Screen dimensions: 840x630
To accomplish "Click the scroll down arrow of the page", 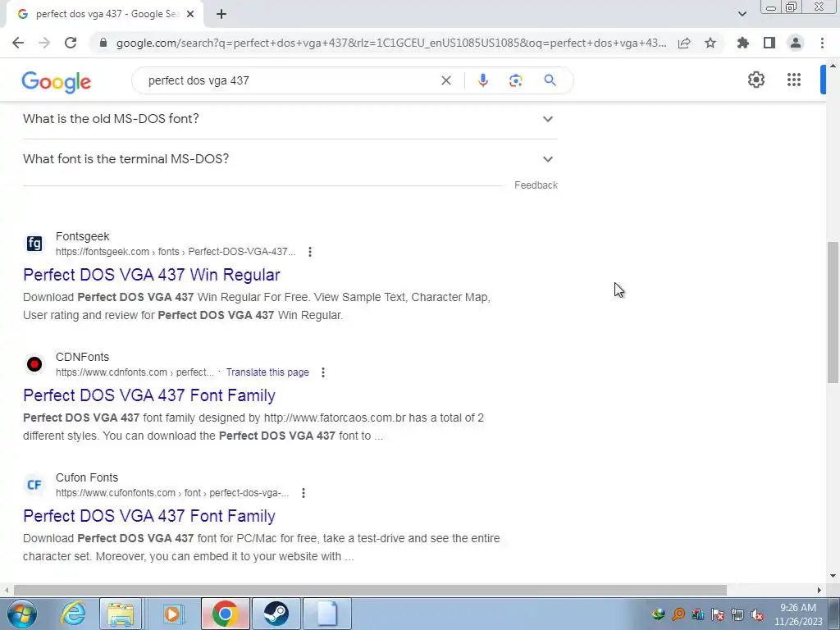I will [x=833, y=576].
